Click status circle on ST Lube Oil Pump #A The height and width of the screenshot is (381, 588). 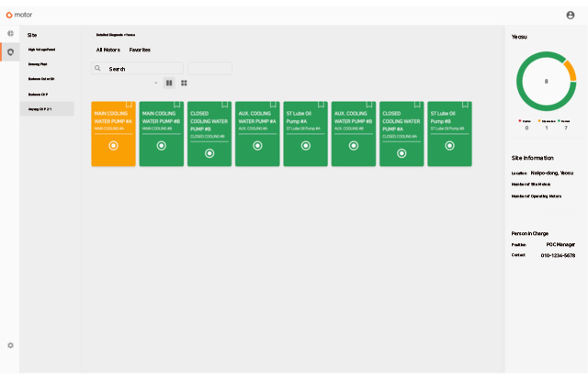coord(306,145)
